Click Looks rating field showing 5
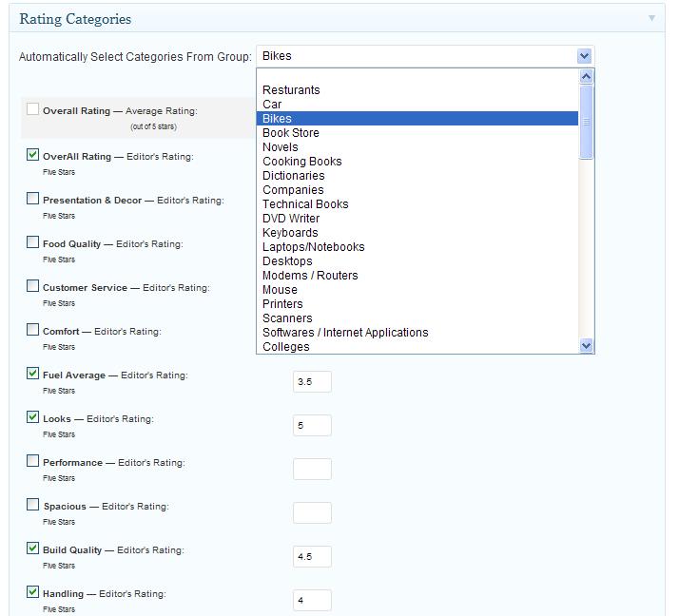This screenshot has height=616, width=679. coord(312,426)
